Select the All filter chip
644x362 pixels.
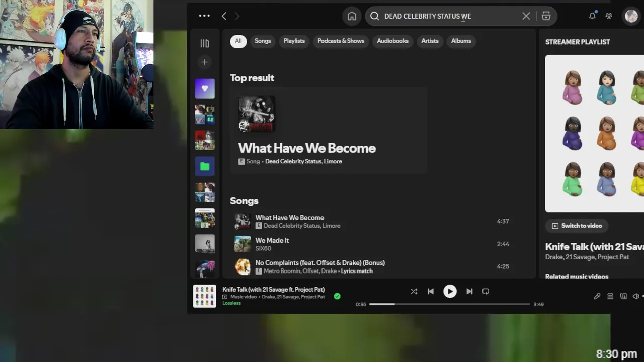(238, 41)
